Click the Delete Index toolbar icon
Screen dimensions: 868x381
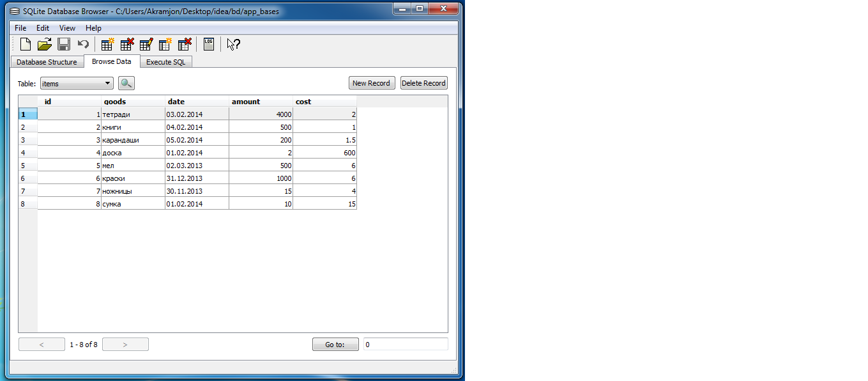(x=185, y=44)
